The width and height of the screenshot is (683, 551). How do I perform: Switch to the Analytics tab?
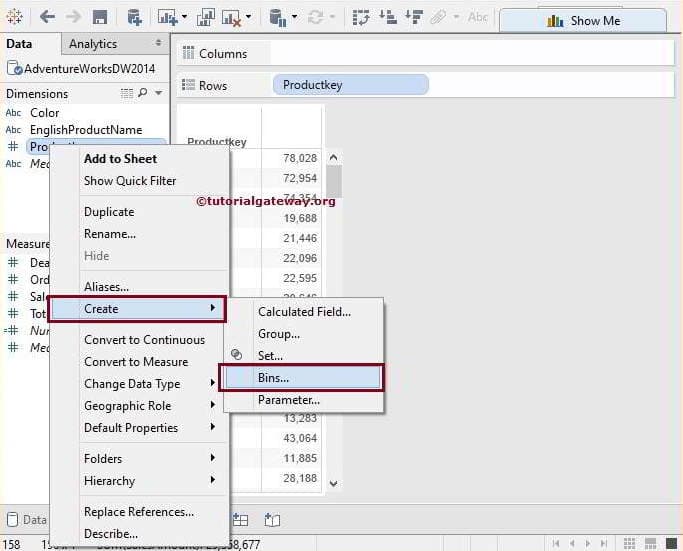point(93,44)
